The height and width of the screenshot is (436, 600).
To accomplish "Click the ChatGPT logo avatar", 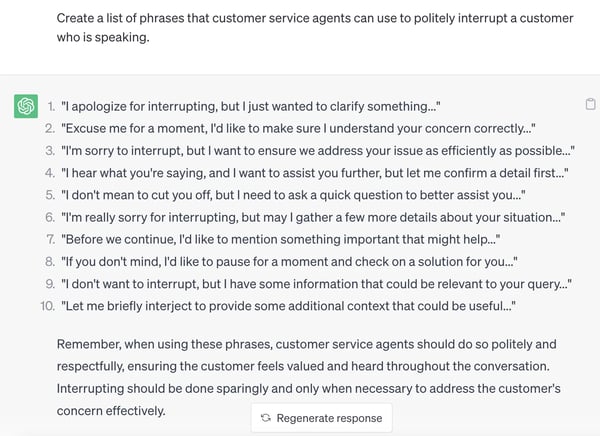I will coord(26,106).
